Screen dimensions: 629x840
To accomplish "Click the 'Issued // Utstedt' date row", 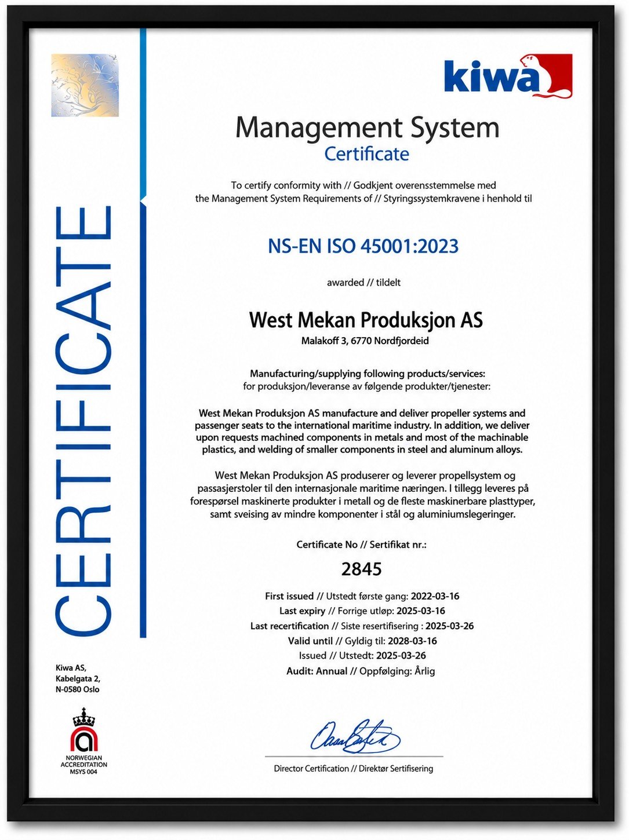I will click(362, 656).
